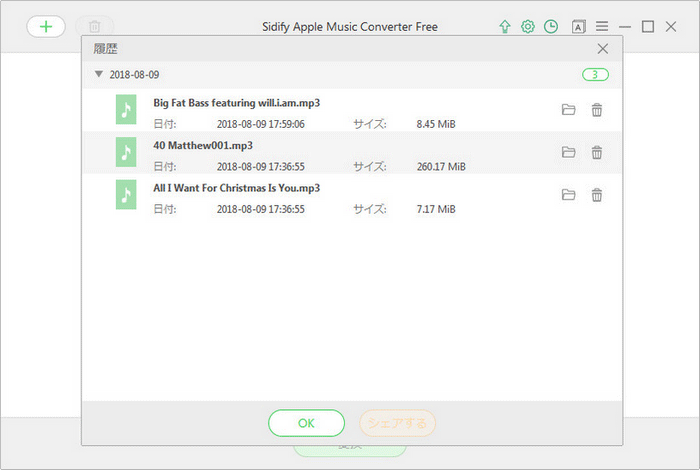
Task: Delete the 40 Matthew001.mp3 entry
Action: tap(597, 152)
